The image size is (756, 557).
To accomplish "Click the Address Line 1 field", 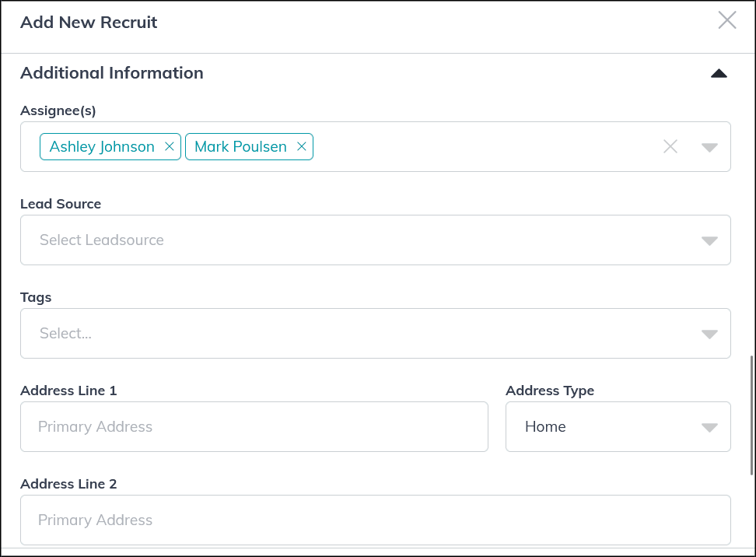I will pos(254,426).
